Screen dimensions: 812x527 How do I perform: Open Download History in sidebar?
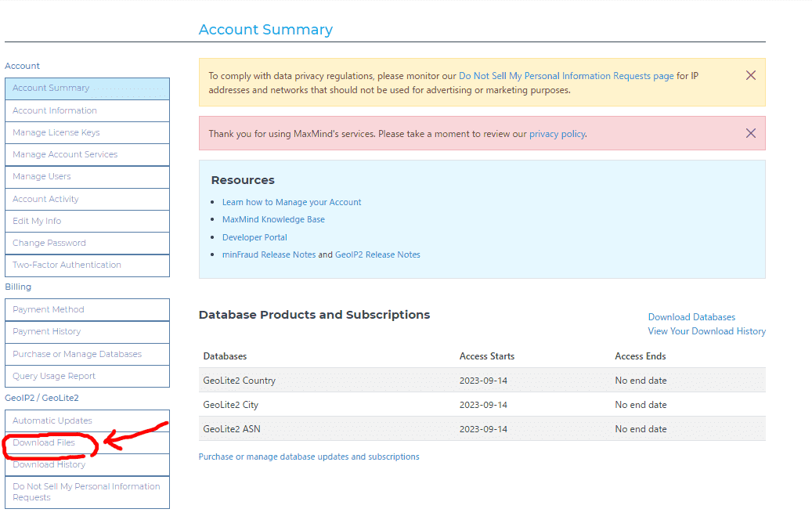[87, 465]
